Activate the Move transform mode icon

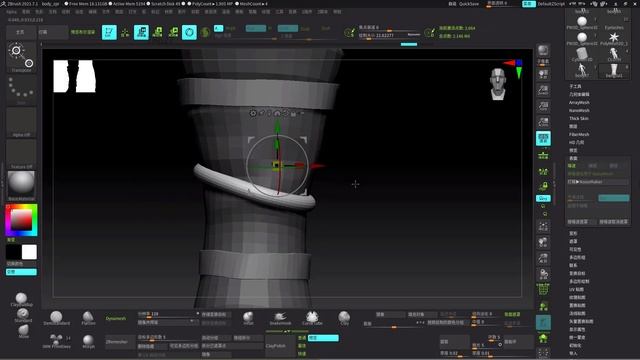tap(141, 32)
